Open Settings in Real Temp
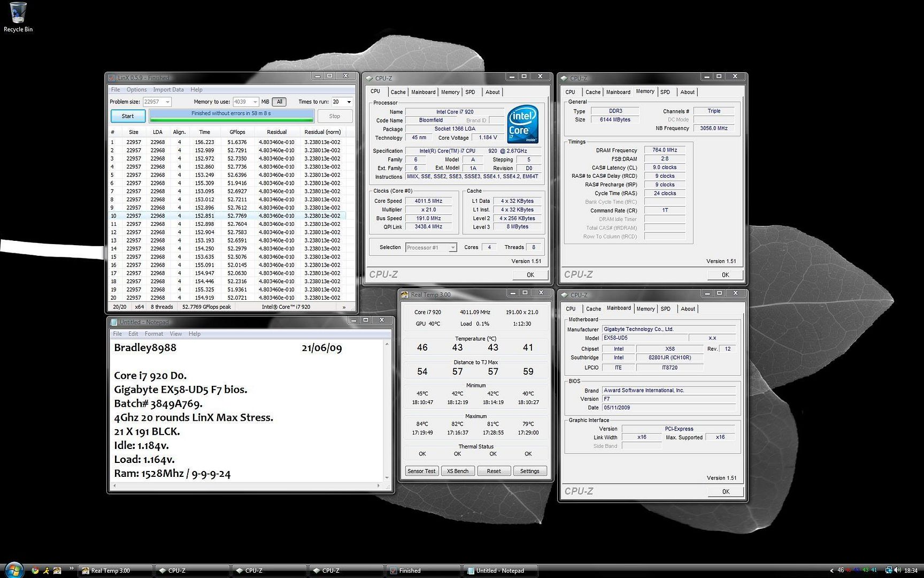 [x=530, y=471]
